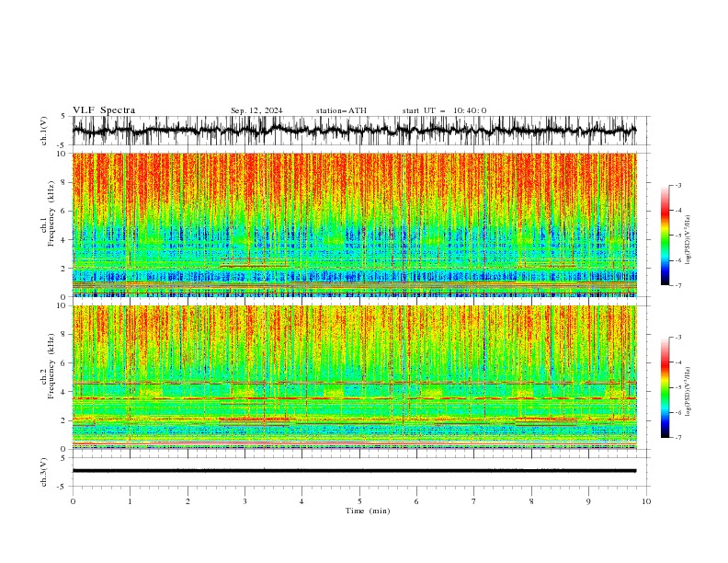The image size is (728, 563).
Task: Click time axis tick label "5"
Action: point(359,501)
